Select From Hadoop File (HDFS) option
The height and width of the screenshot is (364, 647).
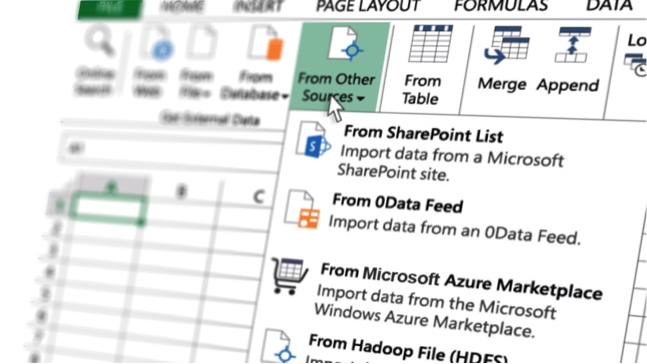[408, 350]
